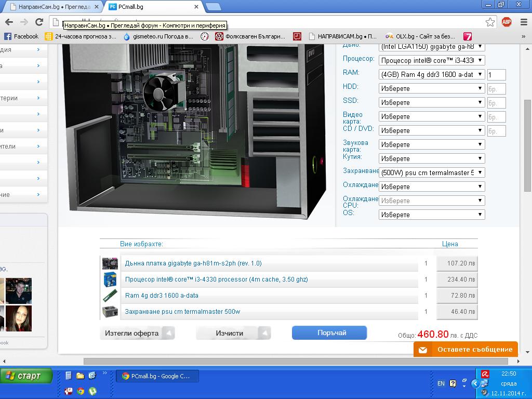Open the Ram 4g ddr3 1600 a-data link
532x399 pixels.
point(162,296)
